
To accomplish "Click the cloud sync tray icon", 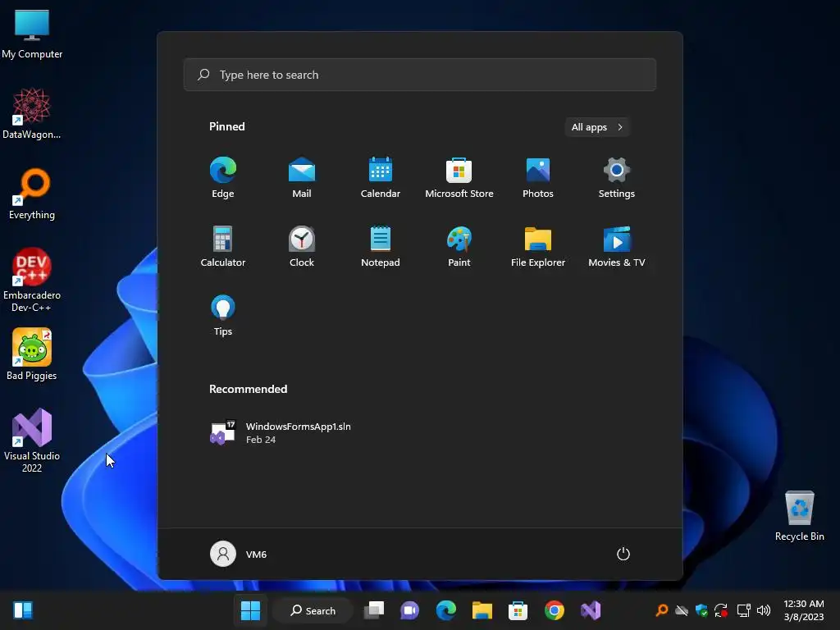I will pos(682,610).
